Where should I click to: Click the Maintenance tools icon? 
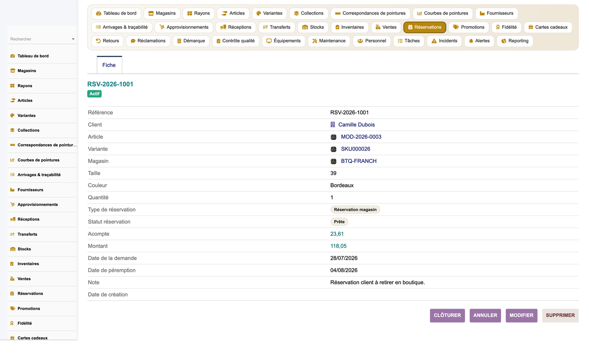coord(315,41)
